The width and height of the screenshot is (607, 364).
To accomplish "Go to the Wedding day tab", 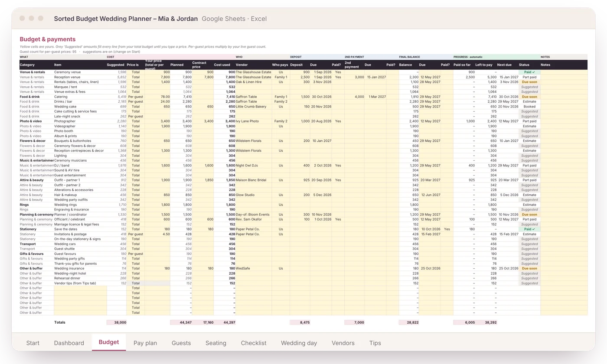I will click(299, 343).
